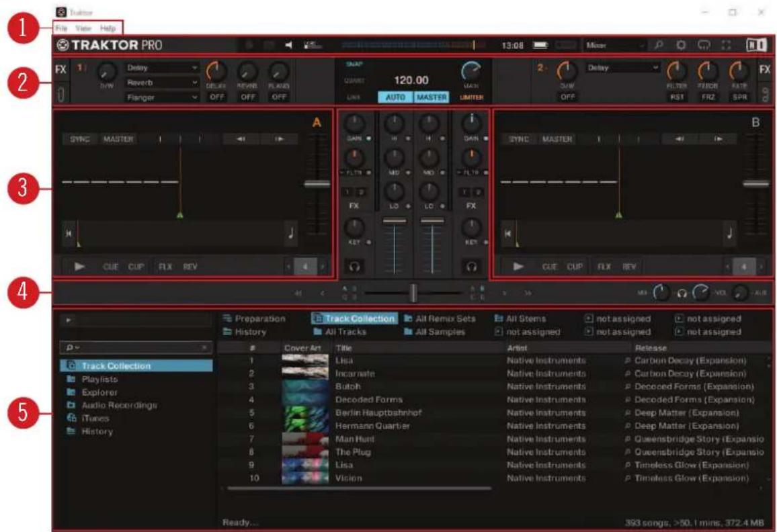
Task: Toggle fullscreen with the header fullscreen icon
Action: (x=727, y=45)
